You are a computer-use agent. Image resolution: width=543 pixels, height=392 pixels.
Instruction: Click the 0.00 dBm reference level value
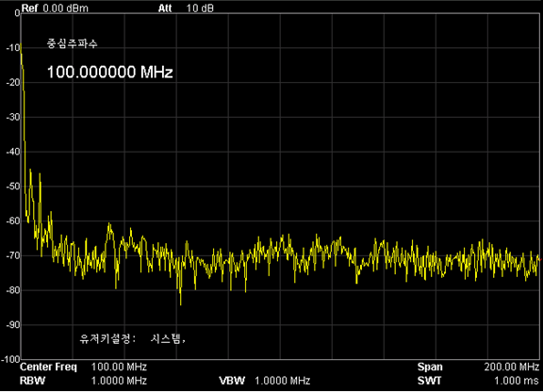tap(65, 8)
